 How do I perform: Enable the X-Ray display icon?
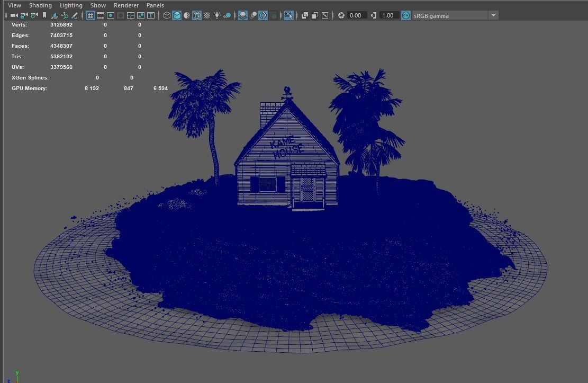[305, 15]
